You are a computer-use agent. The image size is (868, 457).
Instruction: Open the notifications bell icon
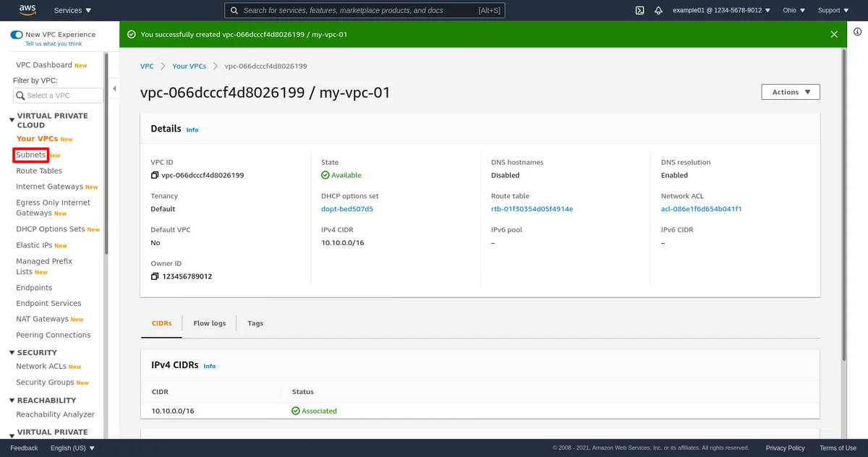click(x=658, y=10)
